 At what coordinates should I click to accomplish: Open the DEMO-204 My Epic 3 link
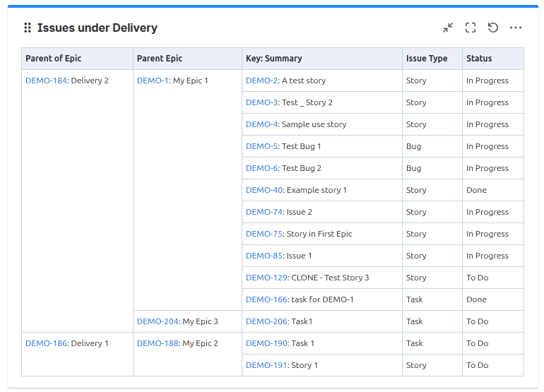coord(158,321)
